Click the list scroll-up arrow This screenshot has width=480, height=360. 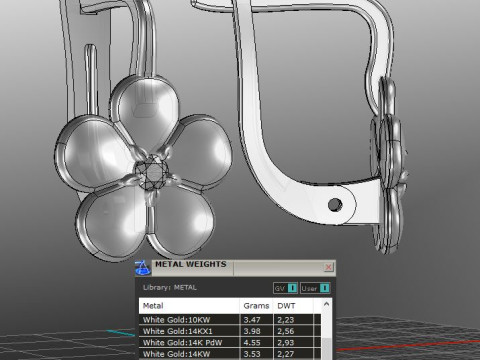coord(326,304)
